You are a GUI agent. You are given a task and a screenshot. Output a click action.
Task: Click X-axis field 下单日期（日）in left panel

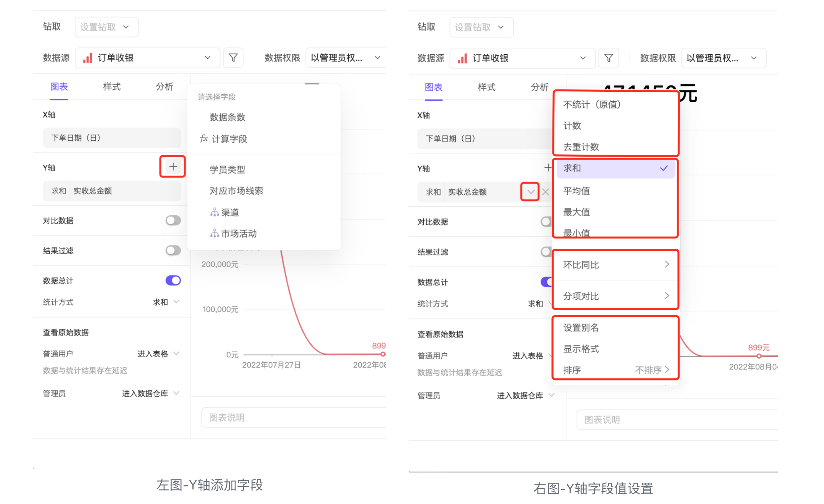point(112,138)
